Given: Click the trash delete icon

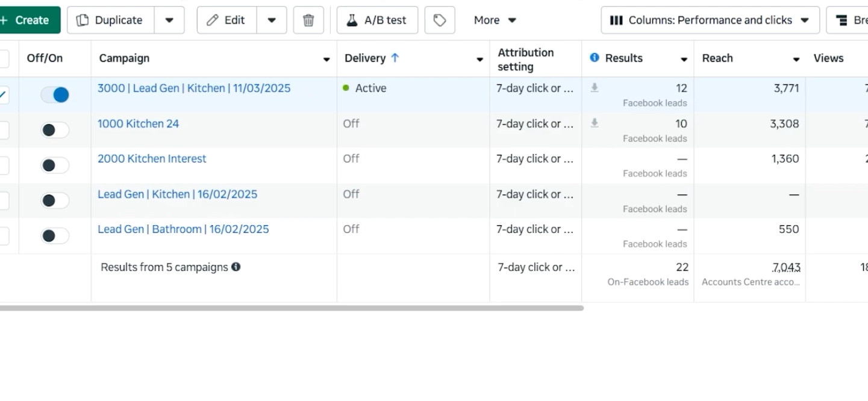Looking at the screenshot, I should (x=308, y=20).
